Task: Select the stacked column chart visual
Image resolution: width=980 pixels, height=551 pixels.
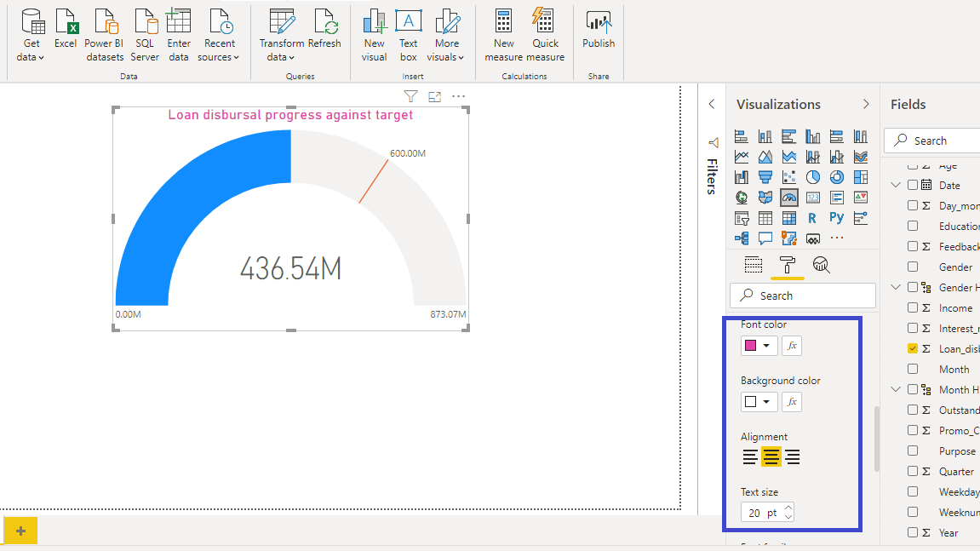Action: [765, 136]
